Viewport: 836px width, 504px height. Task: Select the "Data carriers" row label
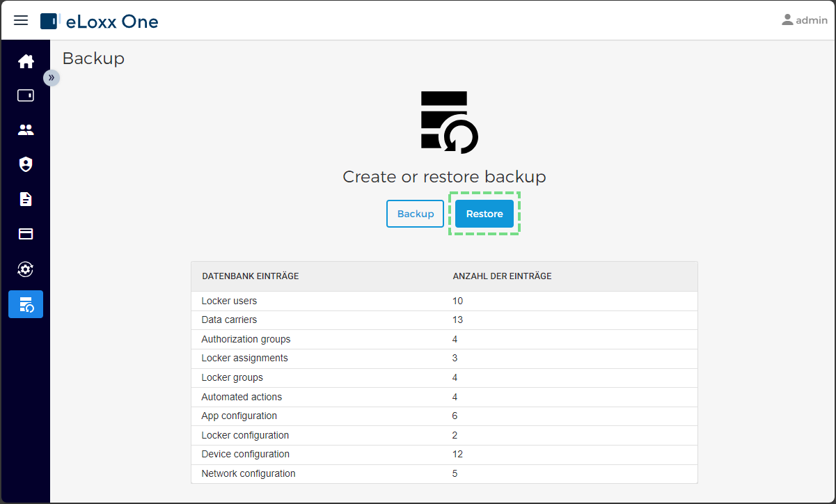(229, 320)
